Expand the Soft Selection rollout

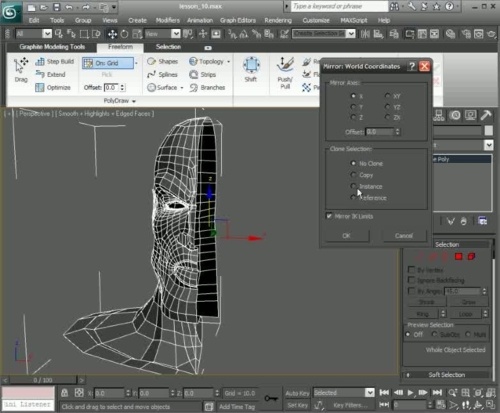pos(447,375)
